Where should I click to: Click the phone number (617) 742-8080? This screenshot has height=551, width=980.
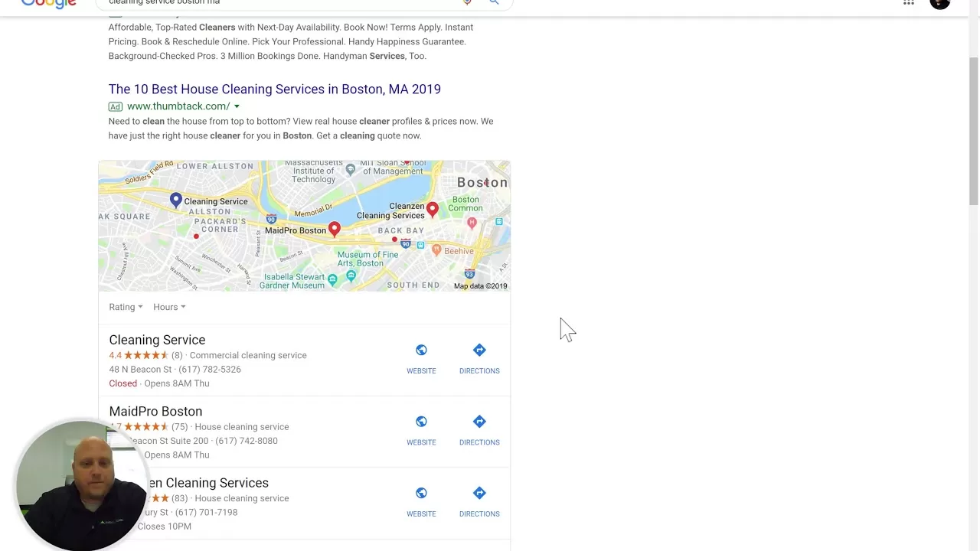(x=247, y=441)
